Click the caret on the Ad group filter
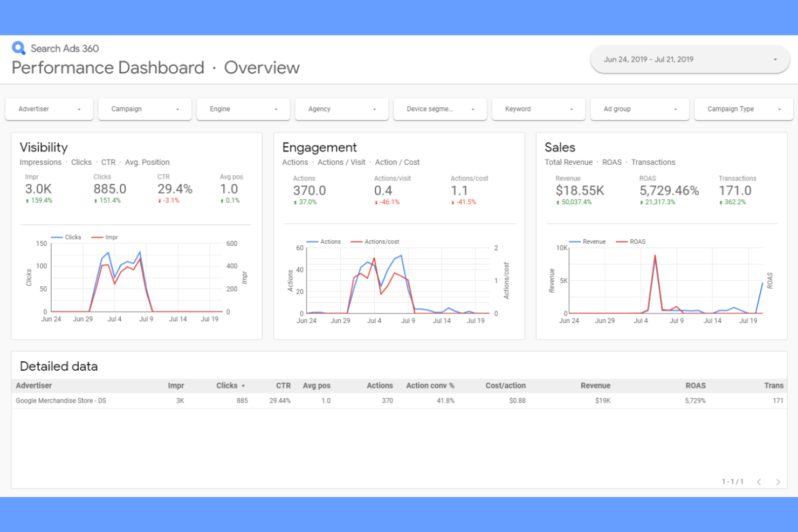The width and height of the screenshot is (798, 532). [676, 109]
